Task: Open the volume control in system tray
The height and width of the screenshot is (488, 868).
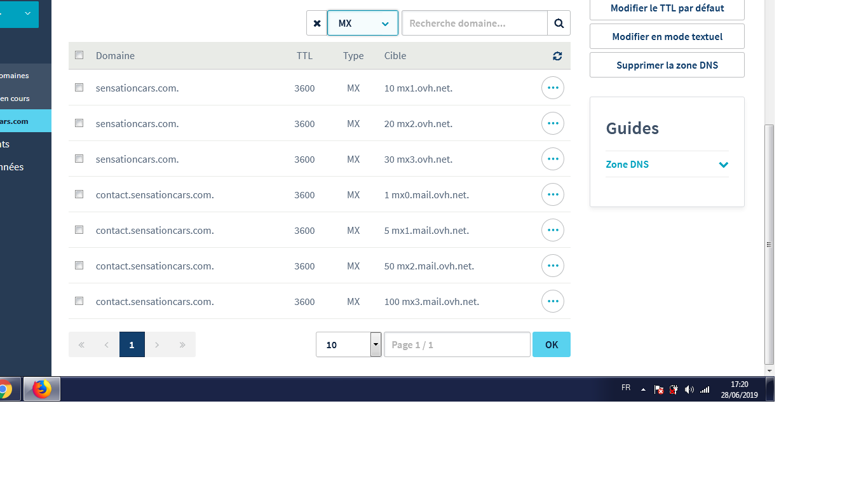Action: click(x=689, y=390)
